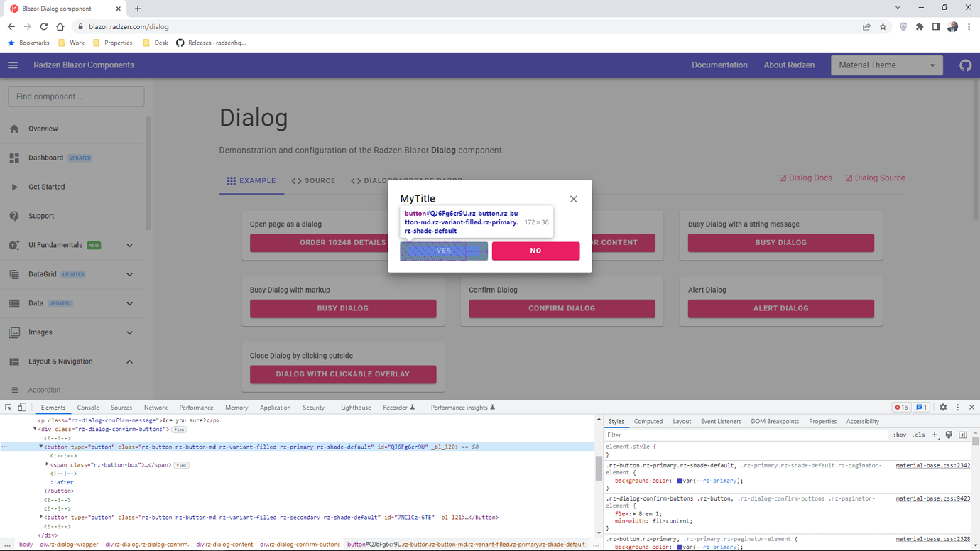Viewport: 980px width, 551px height.
Task: Collapse the rz-dialog-confirm-buttons div node
Action: (x=35, y=429)
